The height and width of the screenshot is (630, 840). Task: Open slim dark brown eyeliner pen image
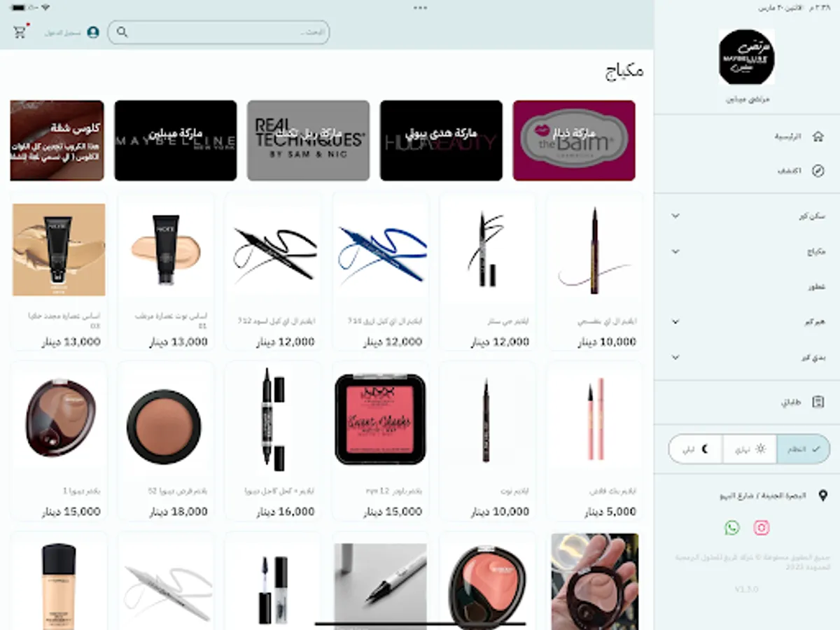coord(487,419)
